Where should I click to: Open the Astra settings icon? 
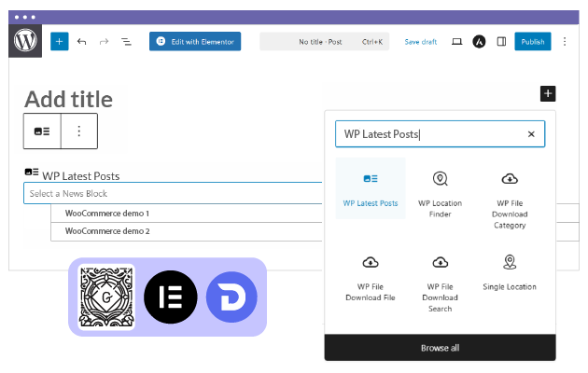479,42
